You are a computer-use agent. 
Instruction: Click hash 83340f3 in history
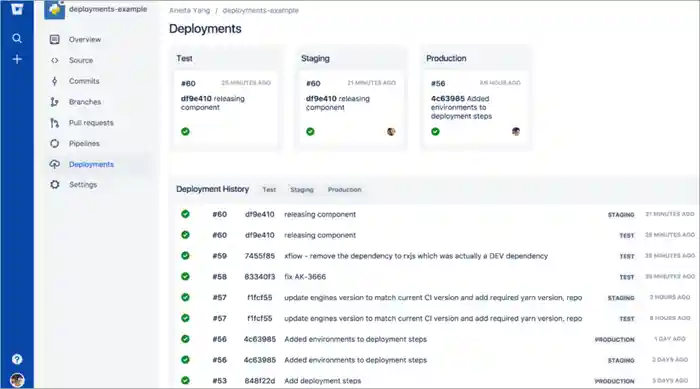pyautogui.click(x=259, y=277)
